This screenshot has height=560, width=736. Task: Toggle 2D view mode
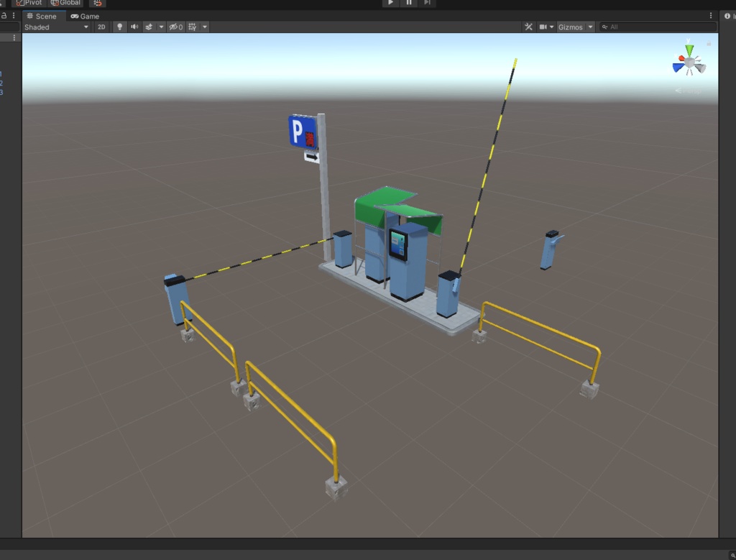tap(101, 27)
